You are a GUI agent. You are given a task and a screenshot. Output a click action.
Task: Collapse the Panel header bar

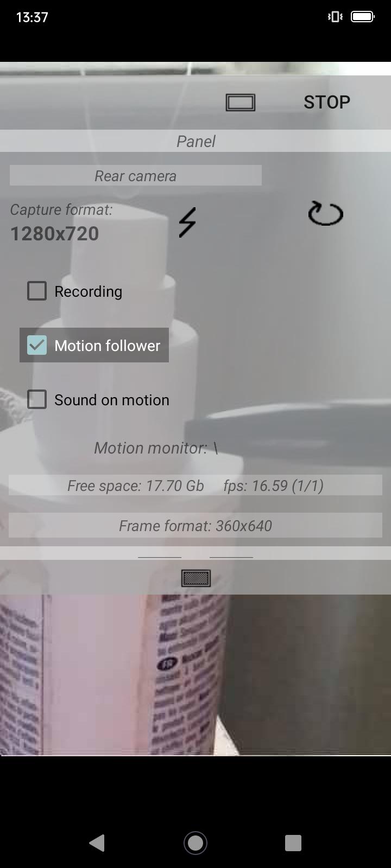pyautogui.click(x=195, y=141)
